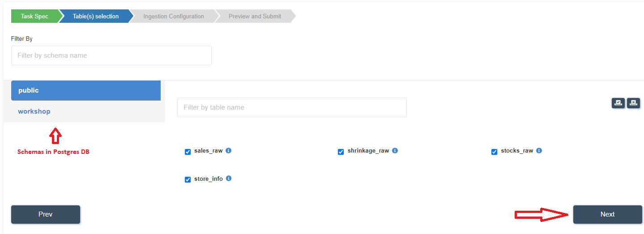Jump to Ingestion Configuration step

pyautogui.click(x=174, y=17)
